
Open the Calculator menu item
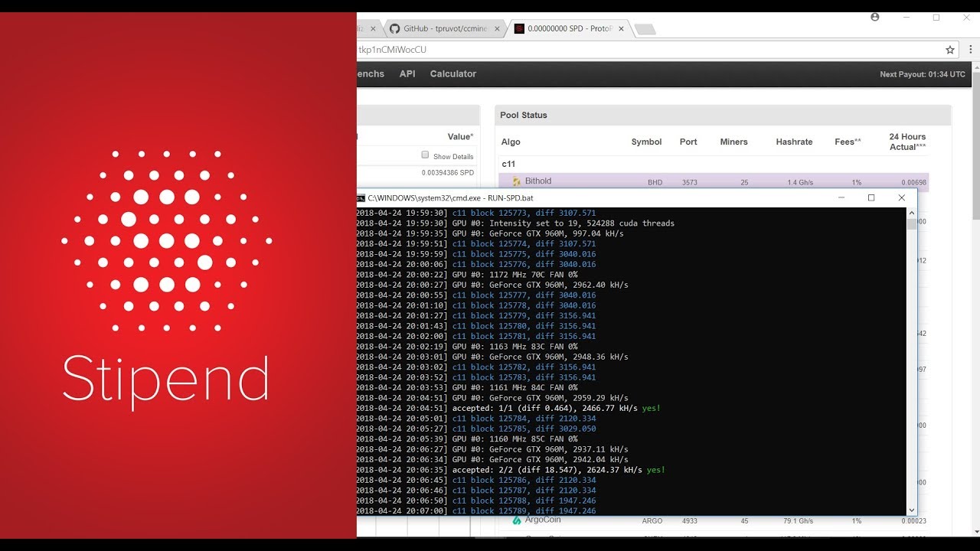(x=453, y=74)
